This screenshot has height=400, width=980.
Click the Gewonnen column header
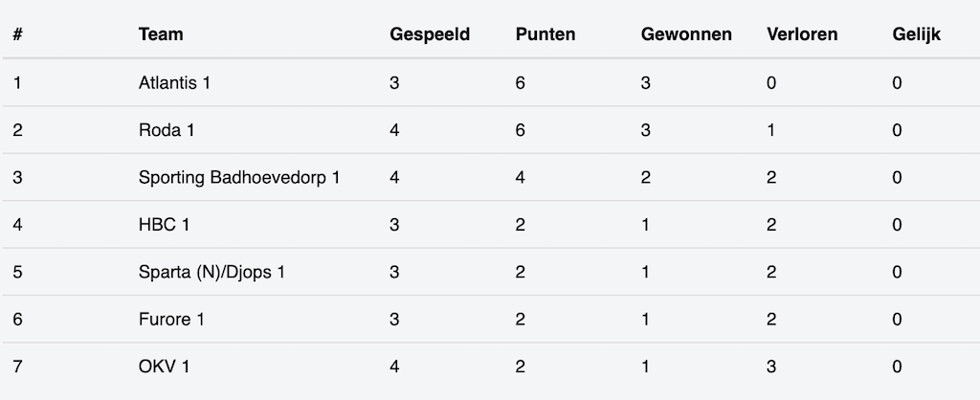click(686, 34)
